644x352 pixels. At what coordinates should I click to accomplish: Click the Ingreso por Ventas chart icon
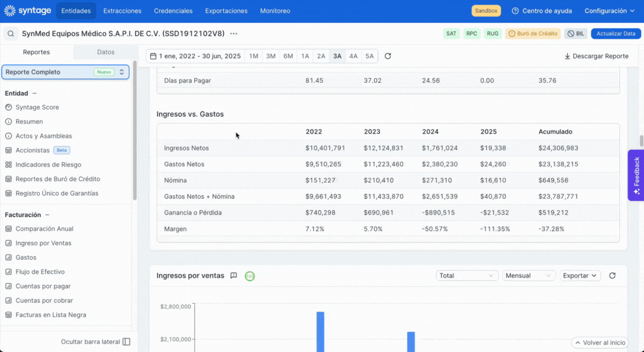tap(8, 243)
